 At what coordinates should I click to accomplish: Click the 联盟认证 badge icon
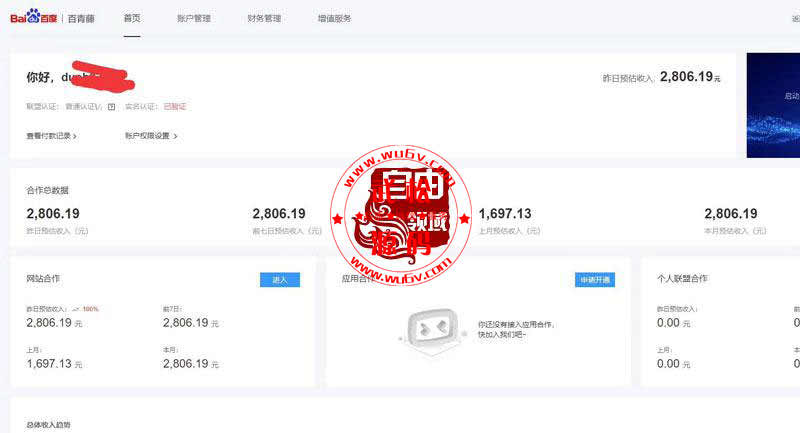[111, 106]
